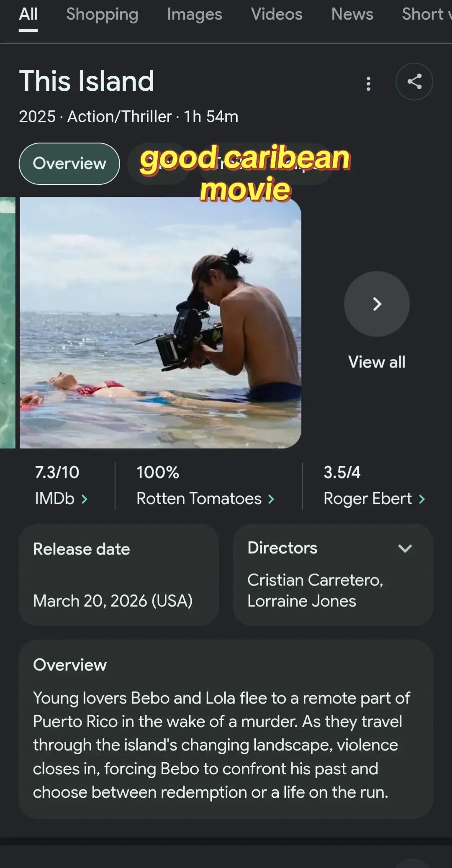Click the next arrow circle beside the image
The height and width of the screenshot is (868, 452).
click(377, 304)
